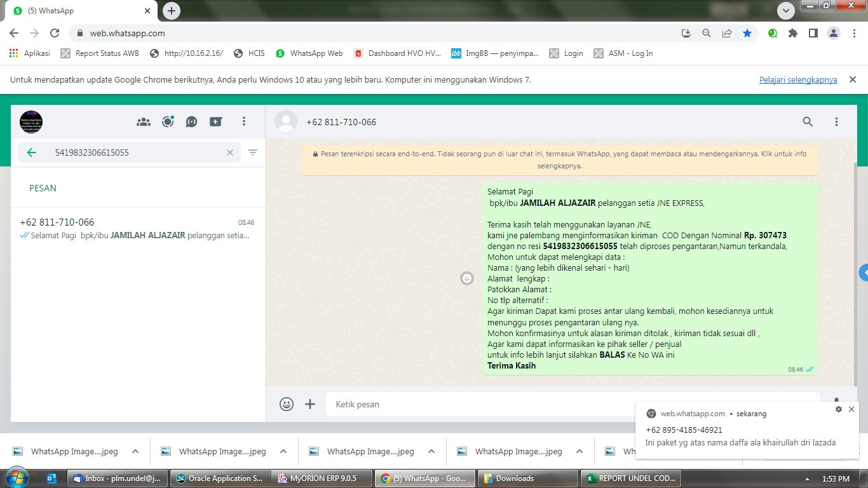The image size is (868, 488).
Task: Open WhatsApp Channels icon
Action: click(191, 122)
